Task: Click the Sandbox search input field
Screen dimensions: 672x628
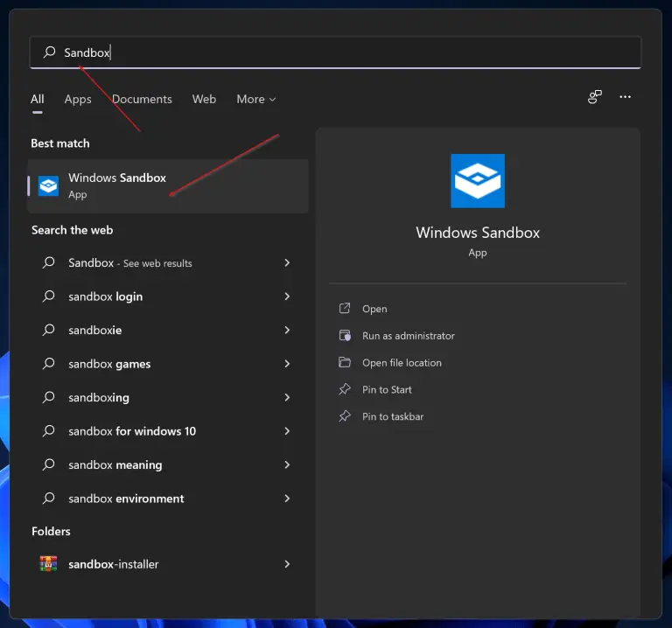Action: coord(335,52)
